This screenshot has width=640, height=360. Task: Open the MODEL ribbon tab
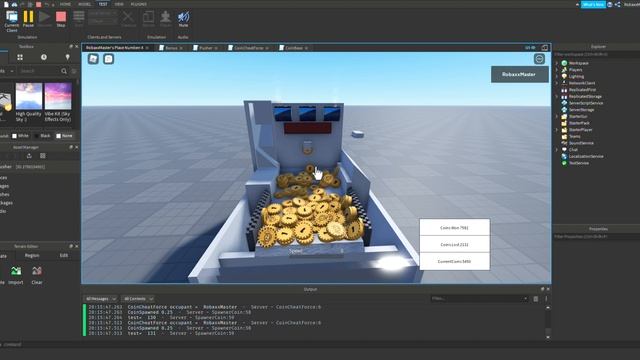[x=84, y=4]
